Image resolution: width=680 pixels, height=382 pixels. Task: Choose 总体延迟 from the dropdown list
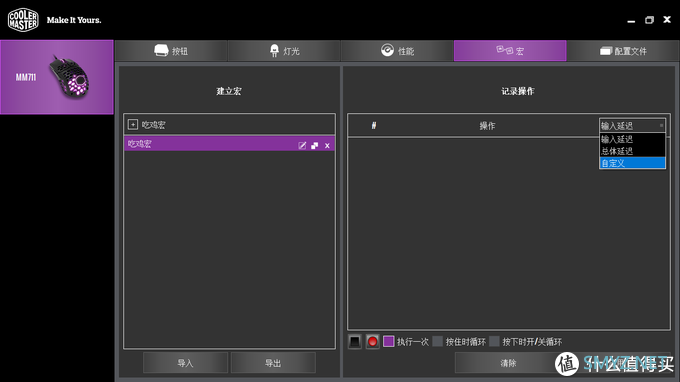pos(632,151)
